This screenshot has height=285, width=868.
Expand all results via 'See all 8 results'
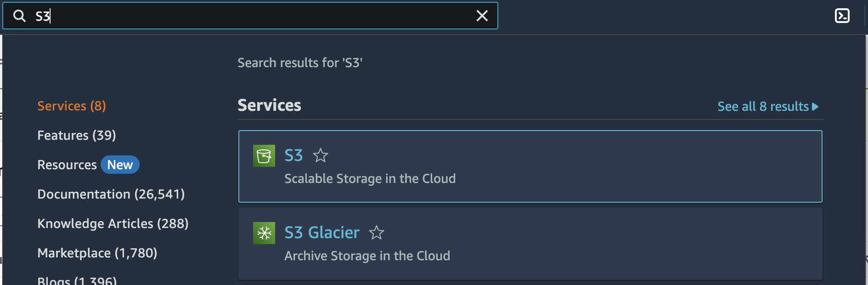(767, 106)
